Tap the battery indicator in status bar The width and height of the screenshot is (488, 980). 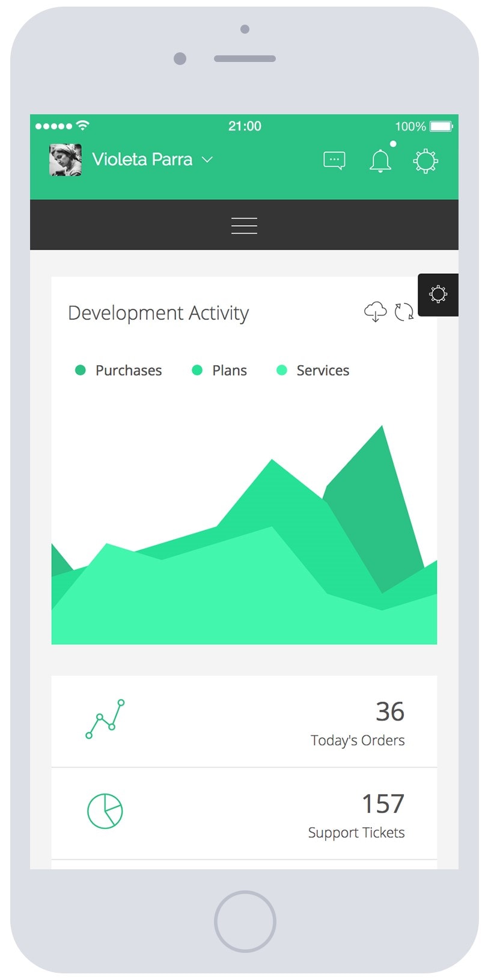(x=441, y=126)
